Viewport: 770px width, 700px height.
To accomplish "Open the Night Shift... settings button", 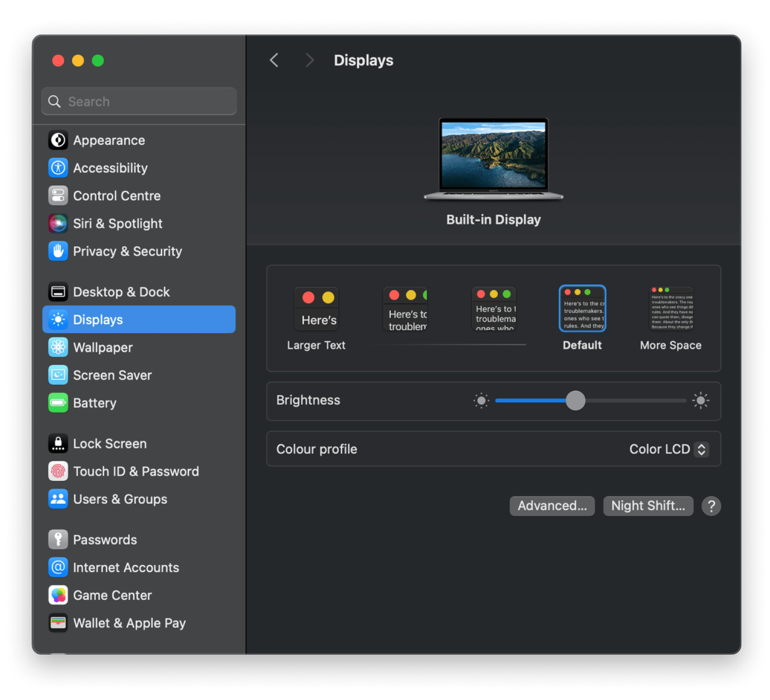I will 648,506.
